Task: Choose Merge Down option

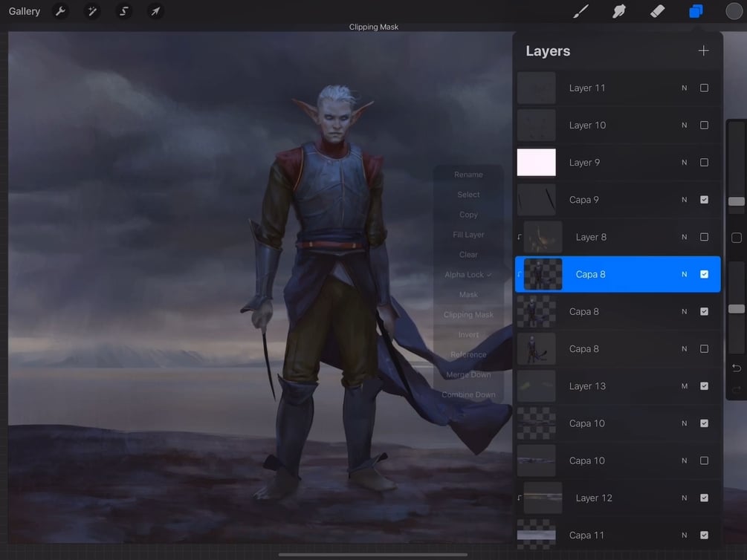Action: [468, 375]
